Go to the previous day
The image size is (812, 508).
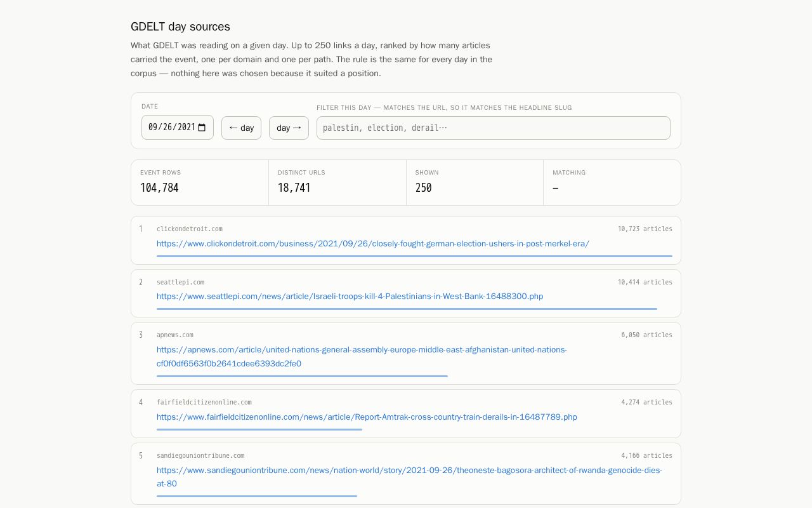pos(241,128)
